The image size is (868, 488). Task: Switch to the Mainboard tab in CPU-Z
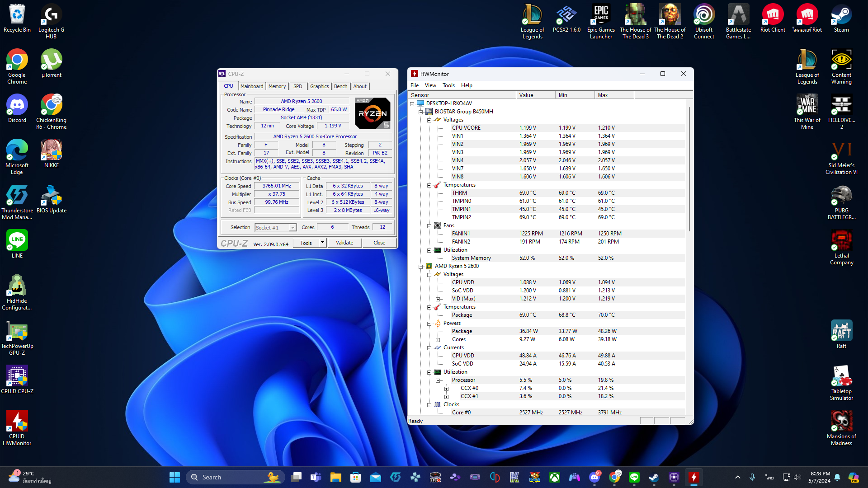tap(251, 86)
